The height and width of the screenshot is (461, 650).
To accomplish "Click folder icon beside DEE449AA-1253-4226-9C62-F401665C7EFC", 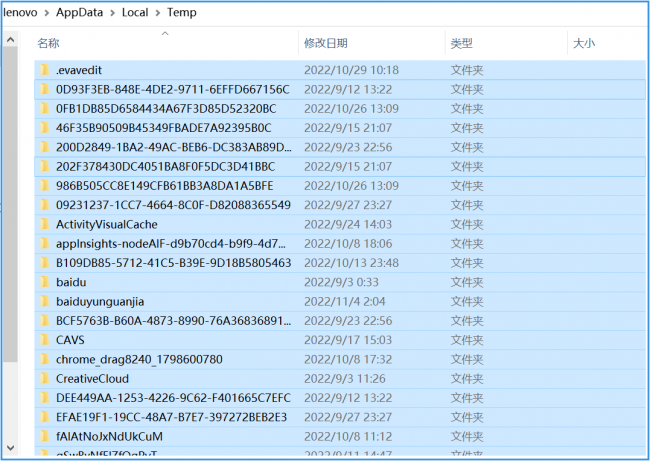I will [45, 398].
